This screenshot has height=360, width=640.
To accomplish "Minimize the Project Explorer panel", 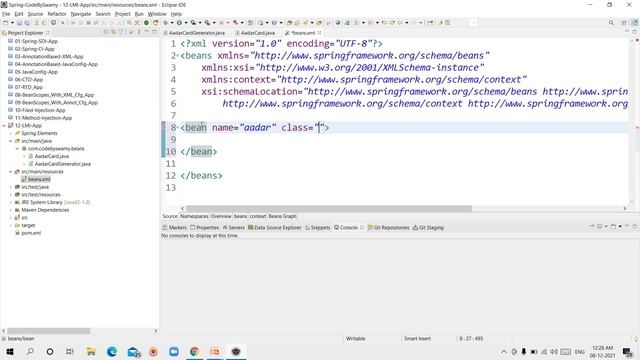I will click(147, 32).
